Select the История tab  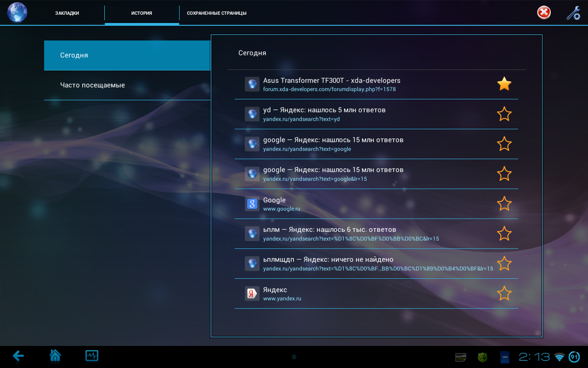[x=141, y=13]
